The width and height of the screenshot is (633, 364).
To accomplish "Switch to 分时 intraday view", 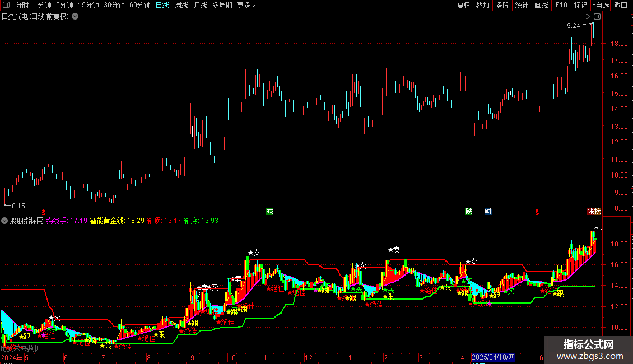I will click(x=22, y=5).
